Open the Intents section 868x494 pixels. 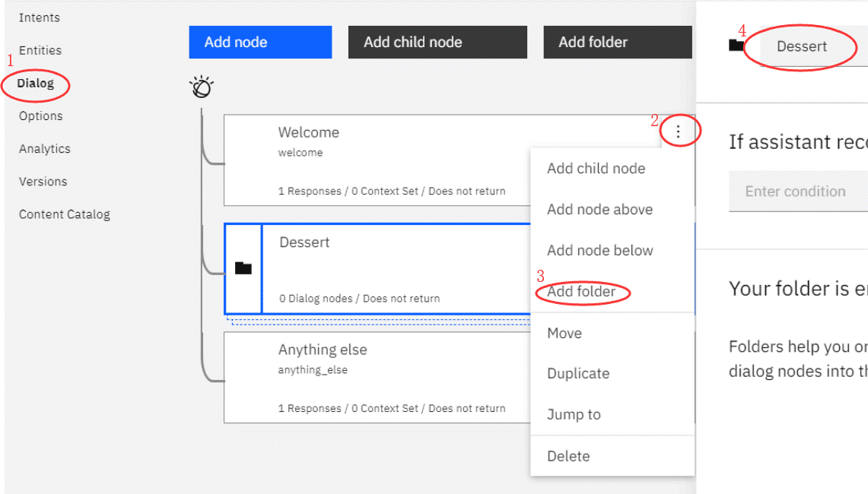point(40,17)
